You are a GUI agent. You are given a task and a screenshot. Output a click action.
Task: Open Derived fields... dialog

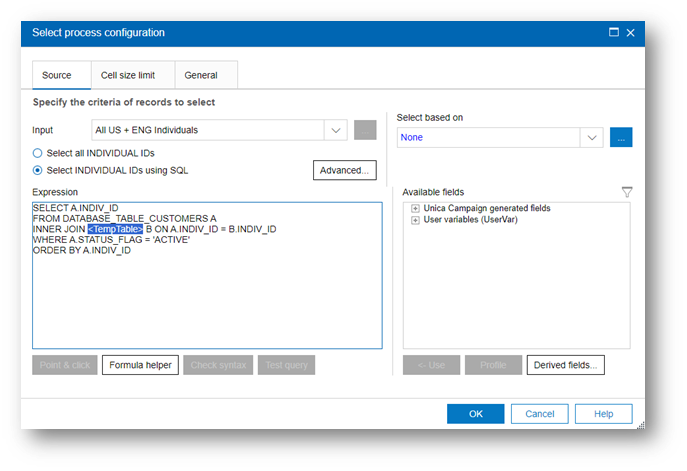click(566, 365)
